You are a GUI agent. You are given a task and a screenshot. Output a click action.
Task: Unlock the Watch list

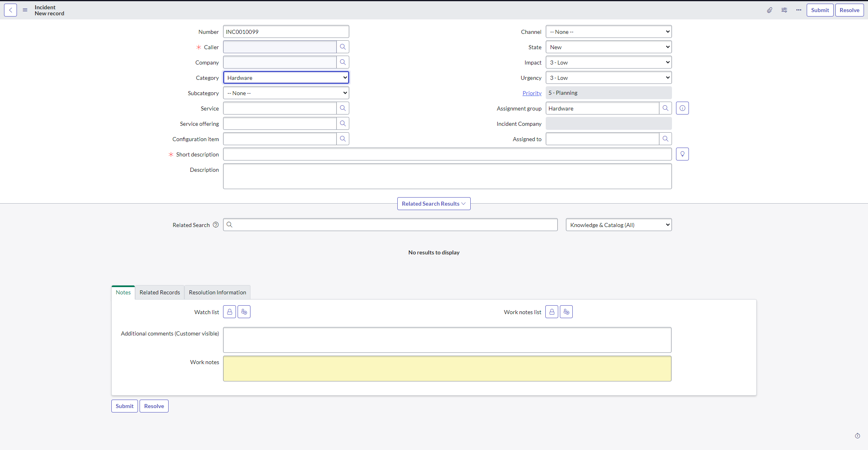[229, 312]
